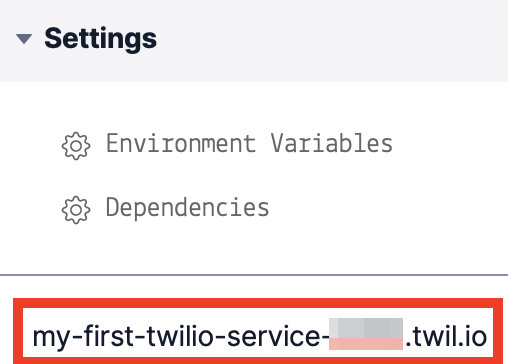Image resolution: width=508 pixels, height=364 pixels.
Task: Click the word "Environment" in the settings list
Action: tap(181, 143)
